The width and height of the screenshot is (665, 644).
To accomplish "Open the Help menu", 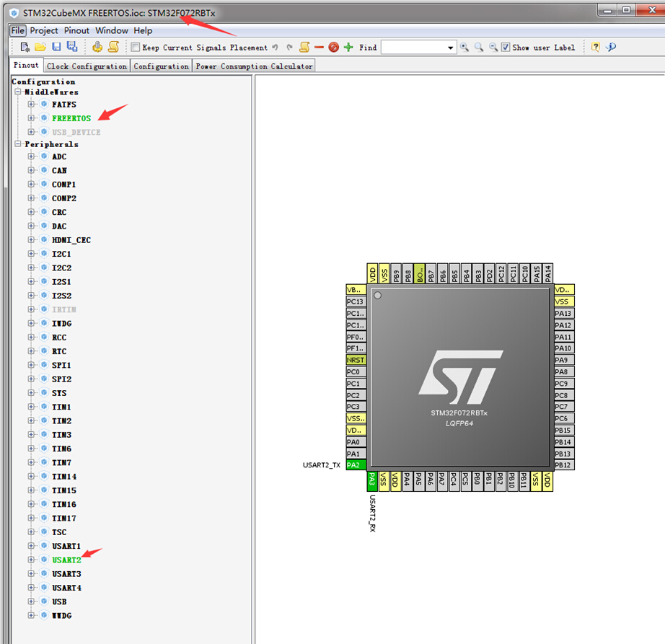I will (143, 30).
